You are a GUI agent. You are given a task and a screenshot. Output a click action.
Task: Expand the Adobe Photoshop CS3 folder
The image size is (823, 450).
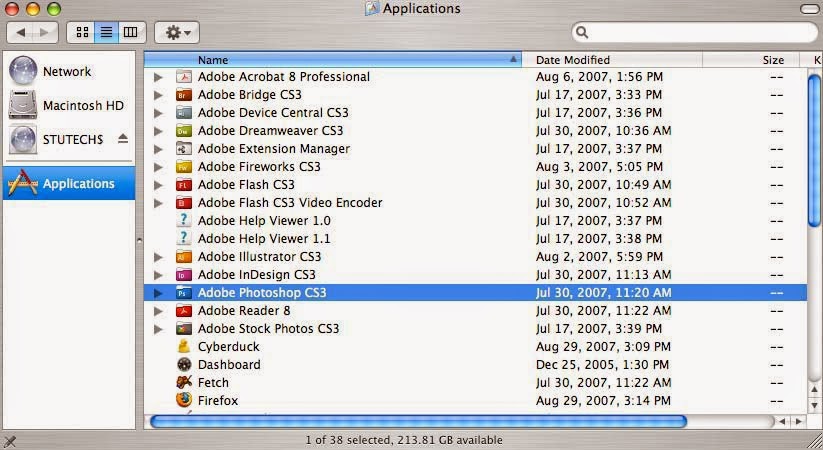tap(158, 293)
